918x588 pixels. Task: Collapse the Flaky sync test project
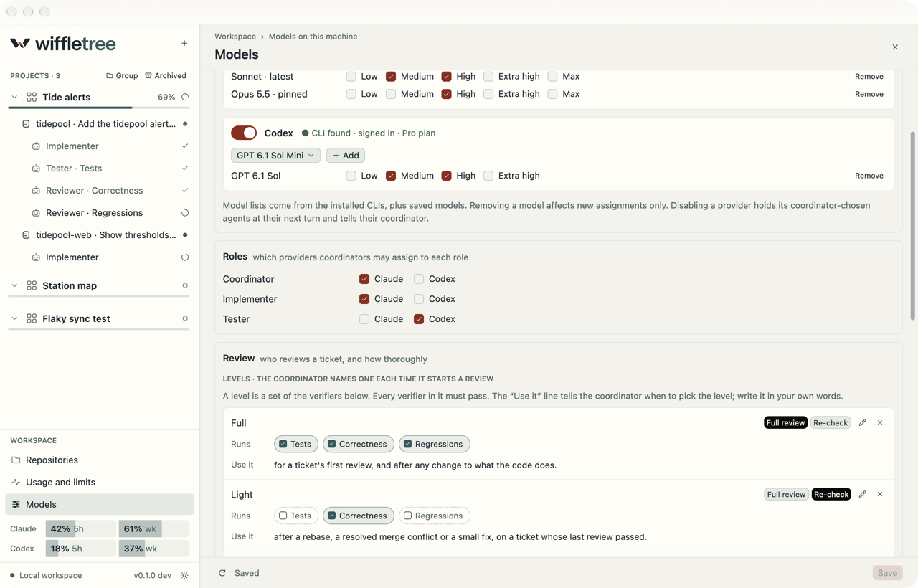point(14,318)
